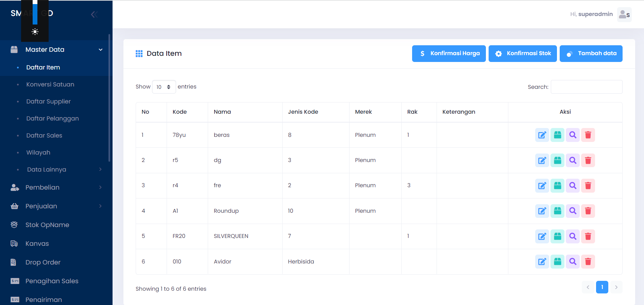644x305 pixels.
Task: Click the green box icon for dg row
Action: coord(557,160)
